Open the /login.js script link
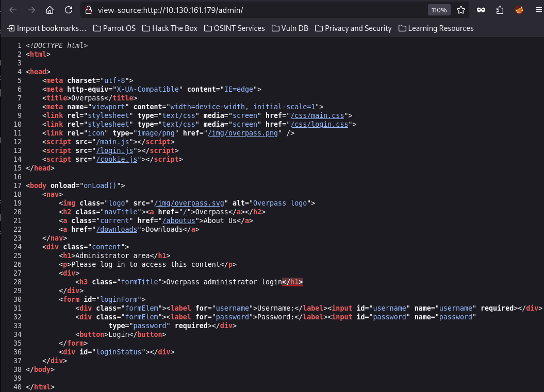 115,150
